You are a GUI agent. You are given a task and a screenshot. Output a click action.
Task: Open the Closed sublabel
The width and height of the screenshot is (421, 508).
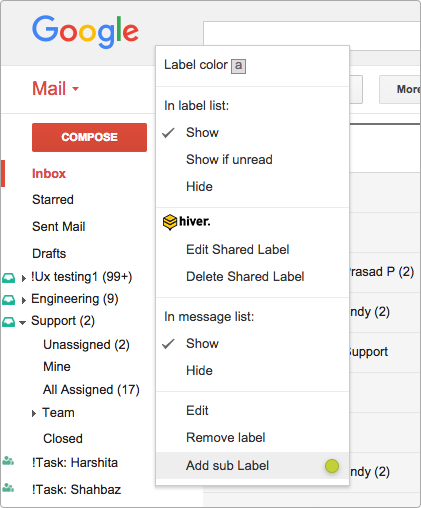click(63, 439)
